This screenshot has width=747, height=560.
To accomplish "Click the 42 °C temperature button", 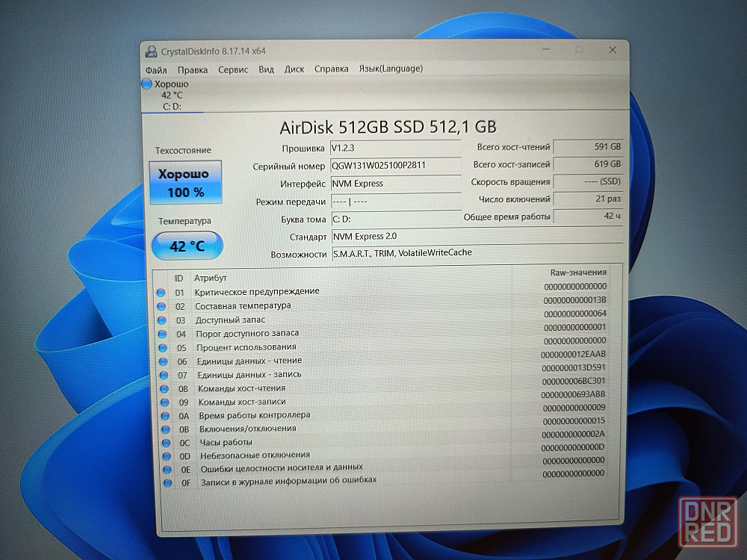I will [187, 246].
